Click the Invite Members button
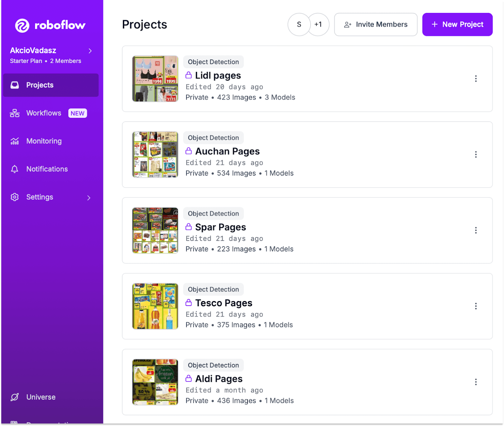 376,25
